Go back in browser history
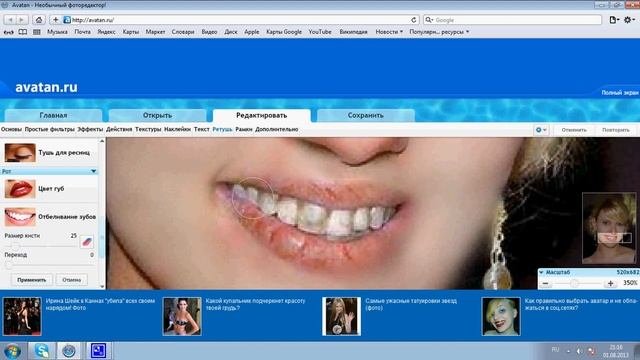The image size is (640, 360). 11,20
